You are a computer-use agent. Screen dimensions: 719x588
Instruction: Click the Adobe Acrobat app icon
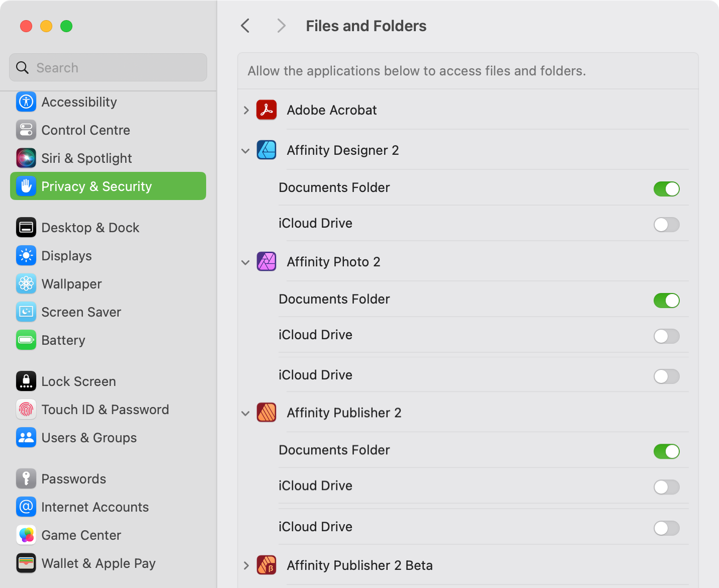266,110
